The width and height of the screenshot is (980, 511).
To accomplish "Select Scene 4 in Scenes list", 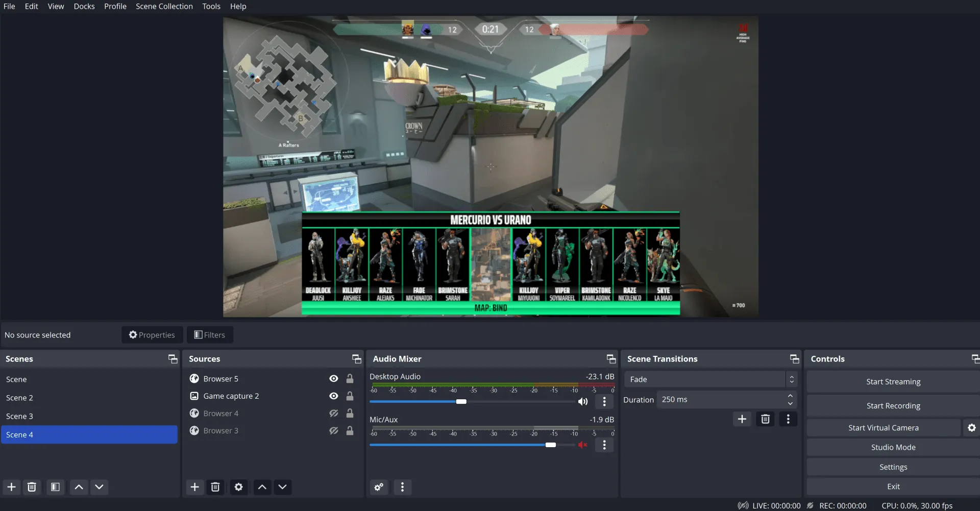I will point(89,434).
